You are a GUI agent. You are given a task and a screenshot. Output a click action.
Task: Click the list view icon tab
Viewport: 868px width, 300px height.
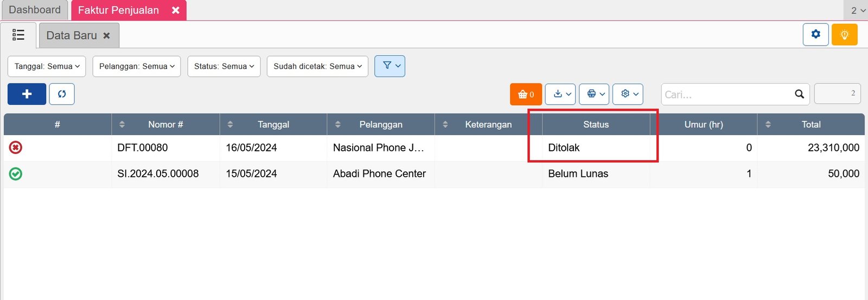pos(18,35)
